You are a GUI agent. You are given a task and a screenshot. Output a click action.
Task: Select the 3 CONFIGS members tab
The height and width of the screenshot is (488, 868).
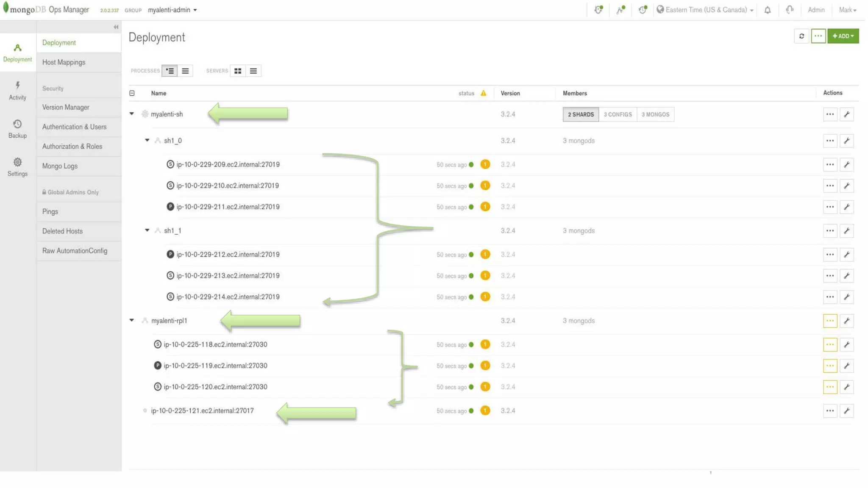618,114
